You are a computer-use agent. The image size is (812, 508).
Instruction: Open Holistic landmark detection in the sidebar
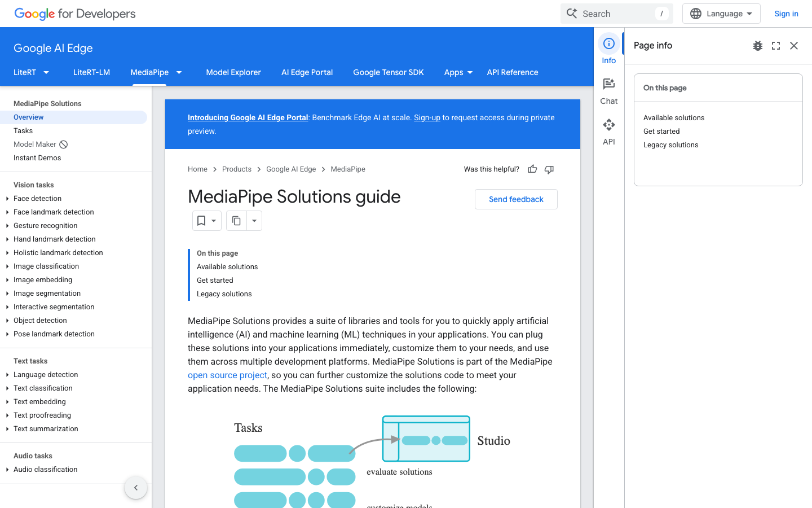58,253
